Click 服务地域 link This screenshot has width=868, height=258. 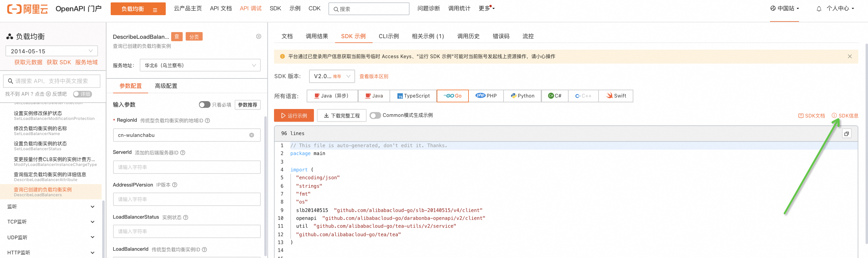[x=86, y=62]
